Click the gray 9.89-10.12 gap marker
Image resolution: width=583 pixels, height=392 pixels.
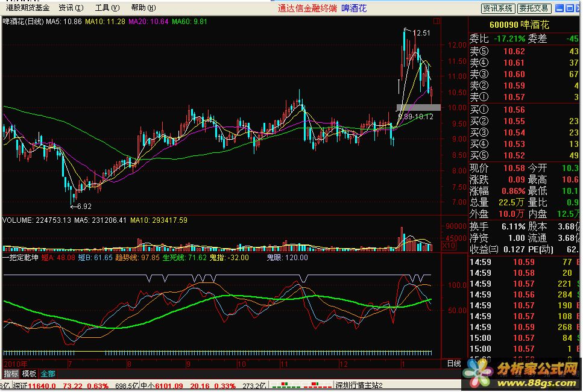tap(418, 108)
